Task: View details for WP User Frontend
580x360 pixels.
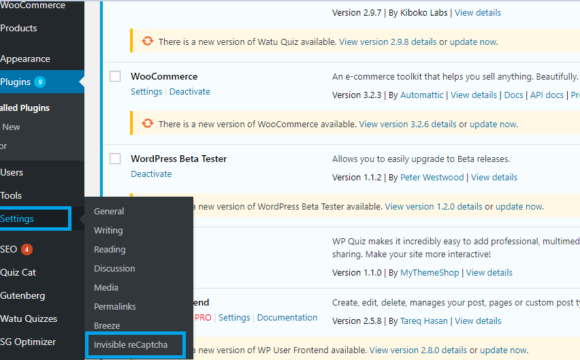Action: click(x=478, y=321)
